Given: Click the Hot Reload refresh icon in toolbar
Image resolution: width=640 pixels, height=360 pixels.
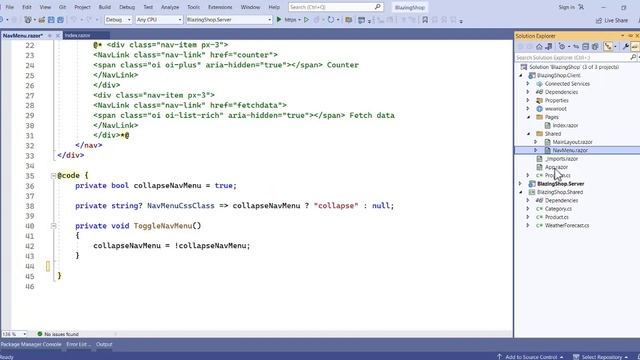Looking at the screenshot, I should point(331,20).
